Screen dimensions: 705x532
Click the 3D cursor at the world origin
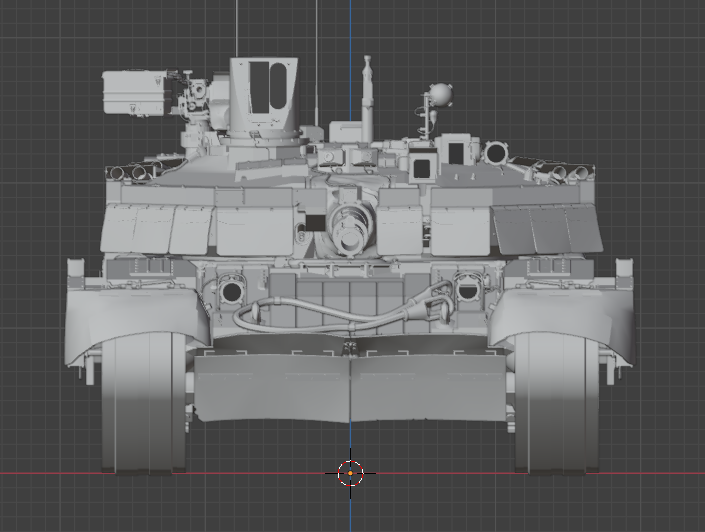point(350,473)
